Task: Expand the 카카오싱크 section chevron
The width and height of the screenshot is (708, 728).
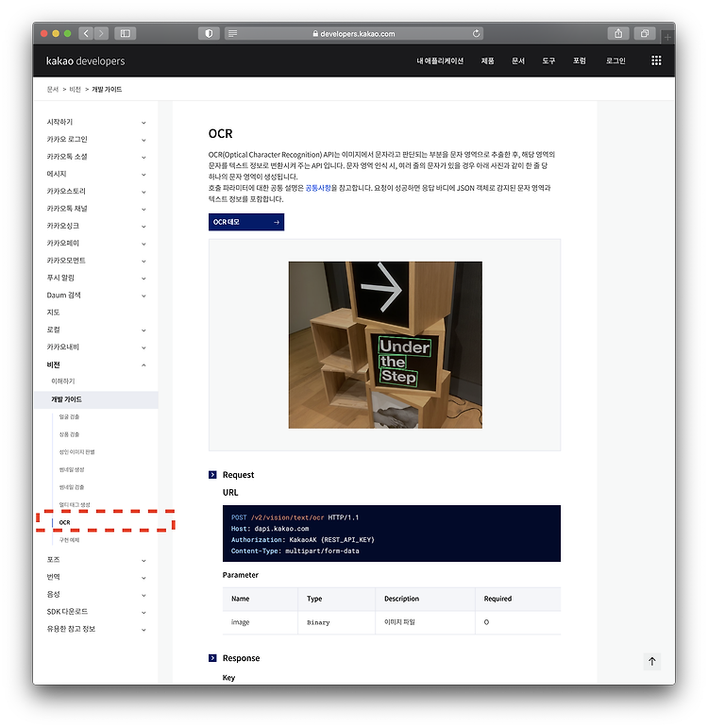Action: (x=143, y=226)
